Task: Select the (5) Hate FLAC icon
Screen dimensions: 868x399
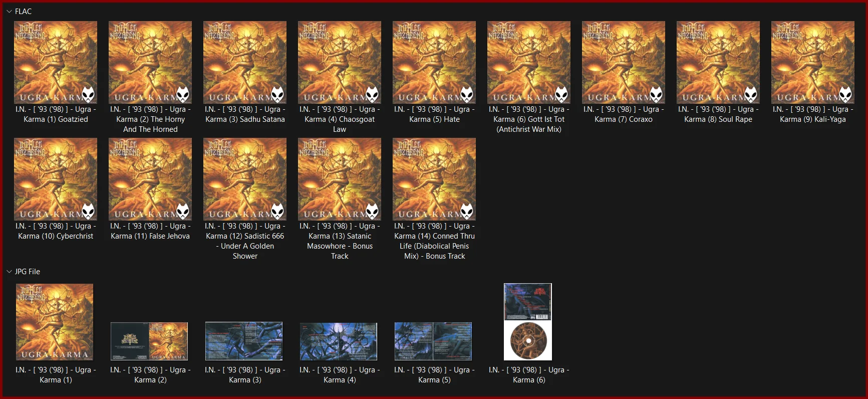Action: (x=434, y=62)
